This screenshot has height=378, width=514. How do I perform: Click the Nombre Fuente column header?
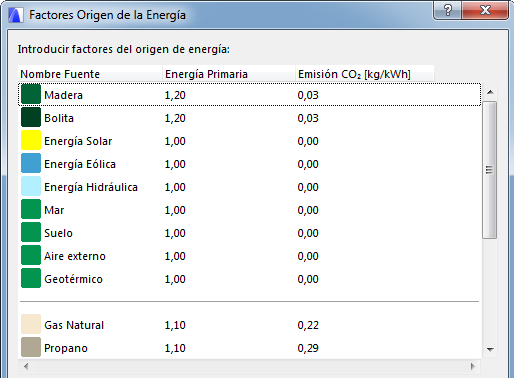coord(90,74)
